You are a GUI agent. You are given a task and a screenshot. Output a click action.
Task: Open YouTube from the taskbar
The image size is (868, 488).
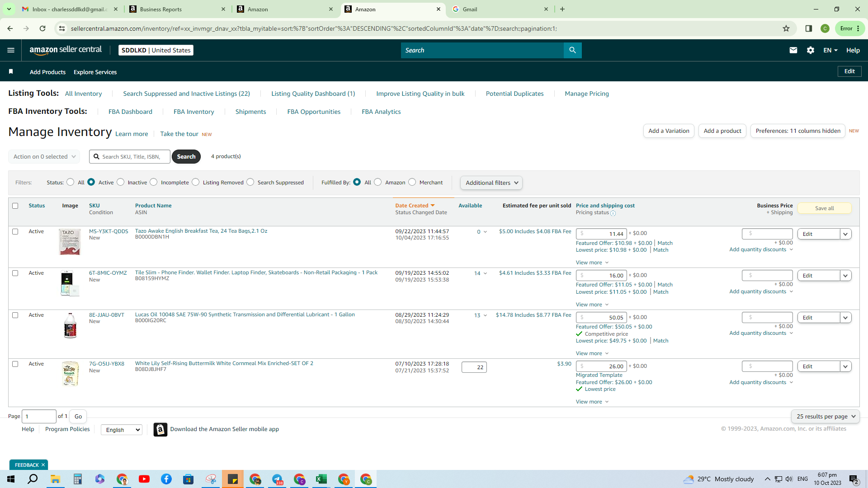144,479
